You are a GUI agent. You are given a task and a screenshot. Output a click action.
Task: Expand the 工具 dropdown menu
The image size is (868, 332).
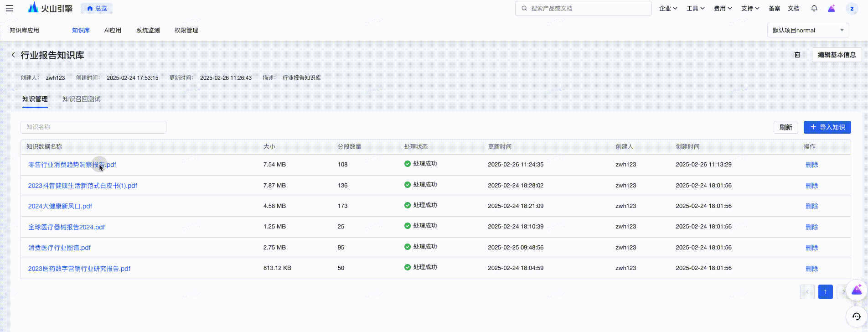point(695,8)
